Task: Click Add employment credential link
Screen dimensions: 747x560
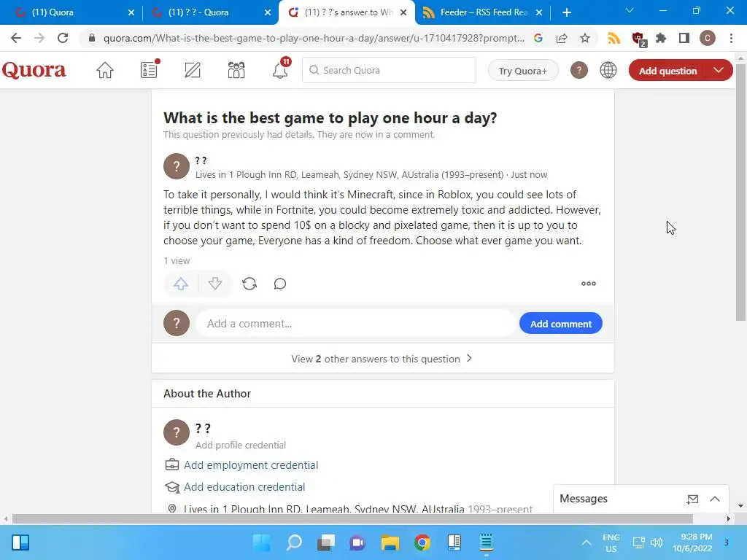Action: [x=251, y=465]
